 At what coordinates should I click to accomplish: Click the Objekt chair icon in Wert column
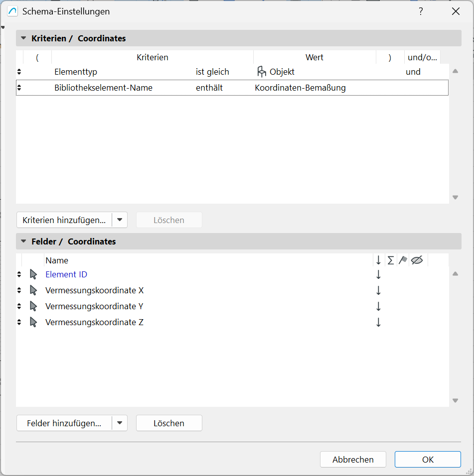262,72
